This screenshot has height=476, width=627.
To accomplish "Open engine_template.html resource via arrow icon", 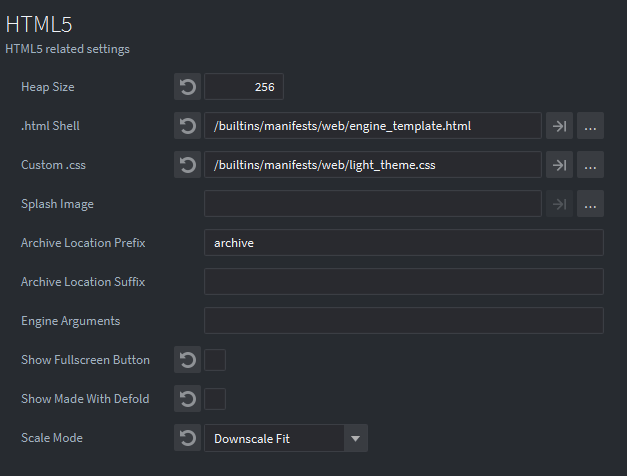I will 559,126.
